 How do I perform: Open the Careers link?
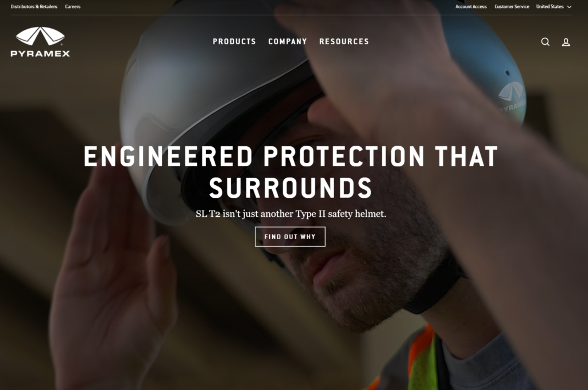click(x=73, y=6)
